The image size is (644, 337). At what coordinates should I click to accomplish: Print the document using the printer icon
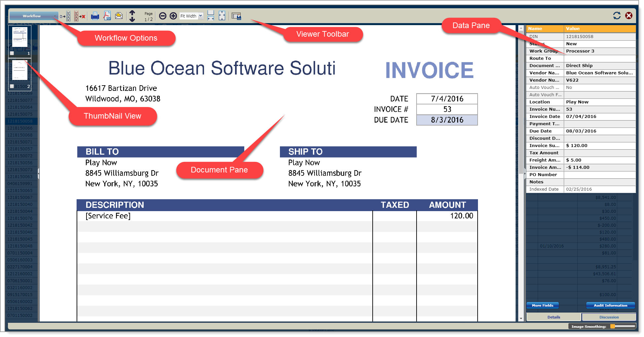pos(95,16)
